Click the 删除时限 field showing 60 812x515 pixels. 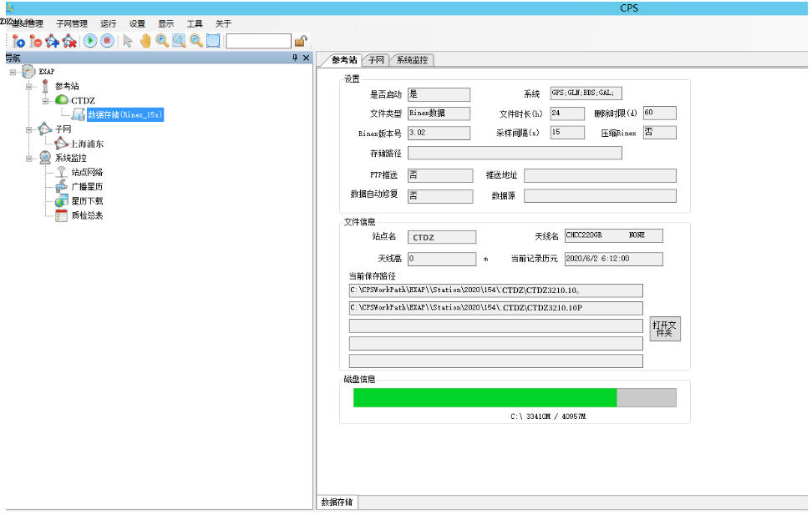[659, 113]
